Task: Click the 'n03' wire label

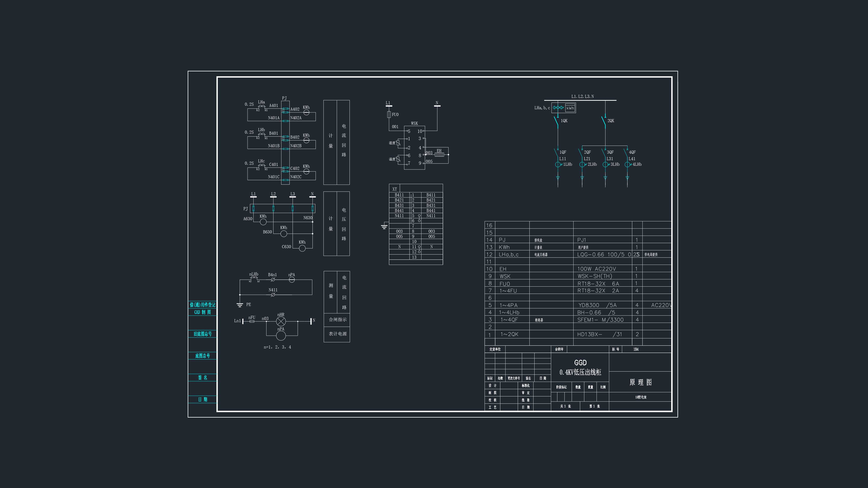Action: (x=265, y=319)
